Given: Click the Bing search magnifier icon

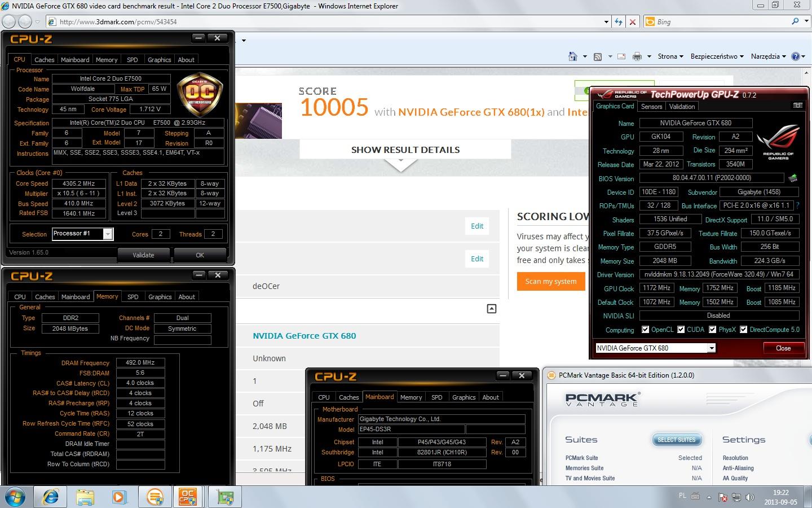Looking at the screenshot, I should pos(795,21).
